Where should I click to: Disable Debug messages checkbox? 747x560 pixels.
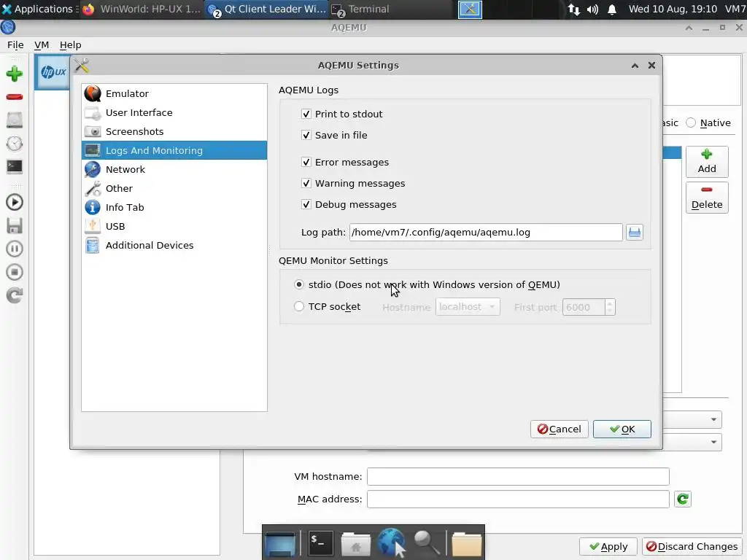click(x=306, y=204)
